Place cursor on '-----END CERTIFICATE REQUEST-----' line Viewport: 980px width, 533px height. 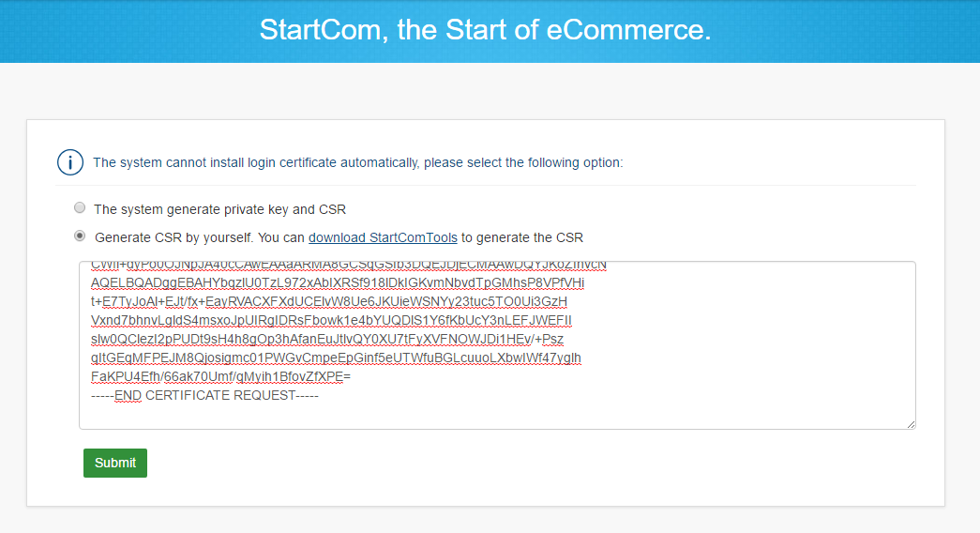pos(205,395)
